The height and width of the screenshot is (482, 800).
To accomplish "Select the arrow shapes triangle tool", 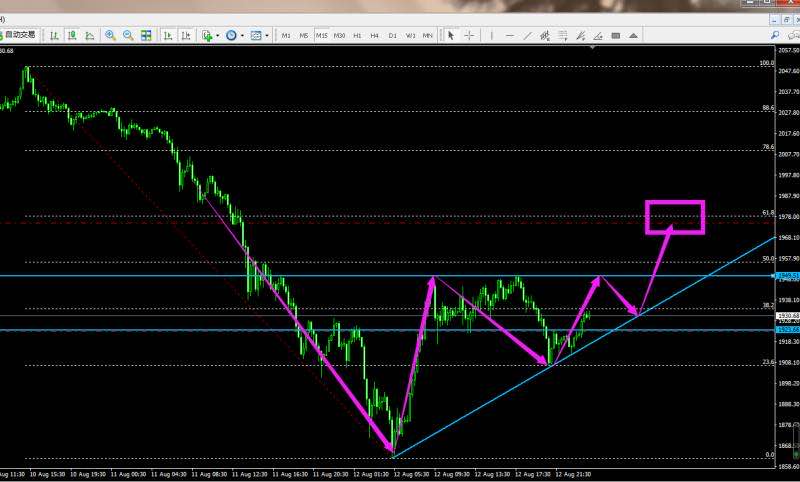I will tap(633, 35).
